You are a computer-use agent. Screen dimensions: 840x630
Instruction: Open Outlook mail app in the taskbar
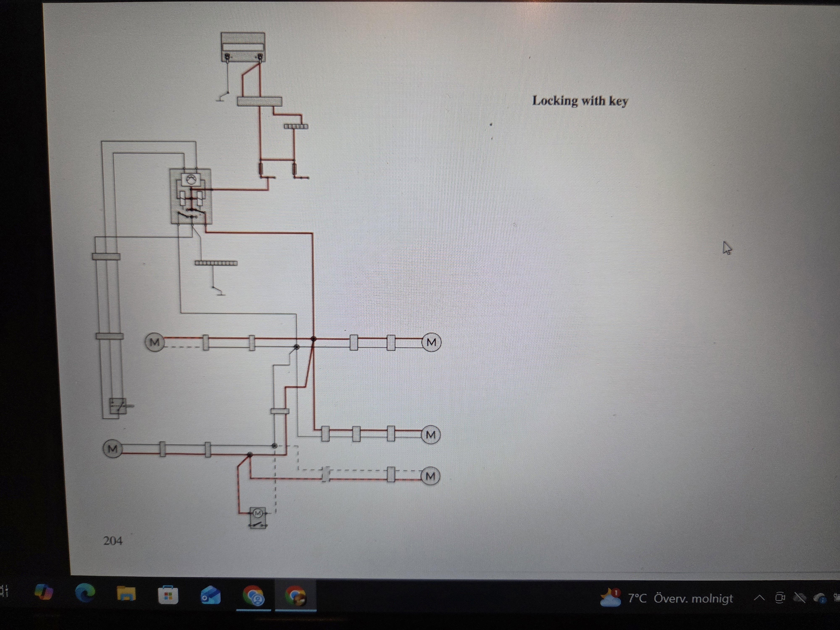pos(210,595)
